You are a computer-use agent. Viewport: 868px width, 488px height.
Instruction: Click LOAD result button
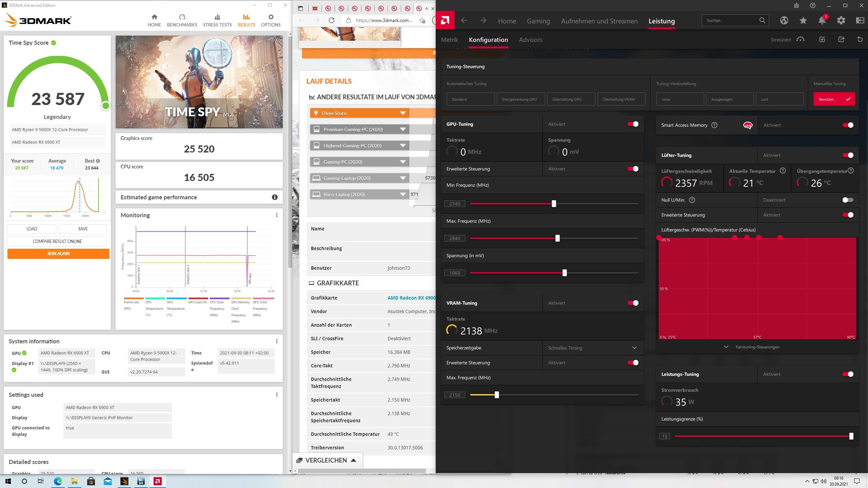[x=32, y=229]
